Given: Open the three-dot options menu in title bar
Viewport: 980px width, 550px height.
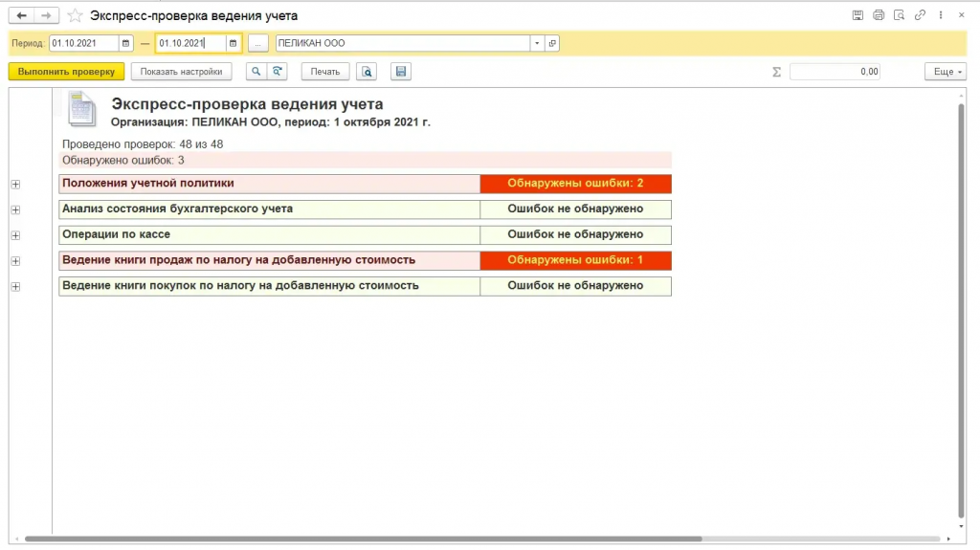Looking at the screenshot, I should click(x=941, y=15).
